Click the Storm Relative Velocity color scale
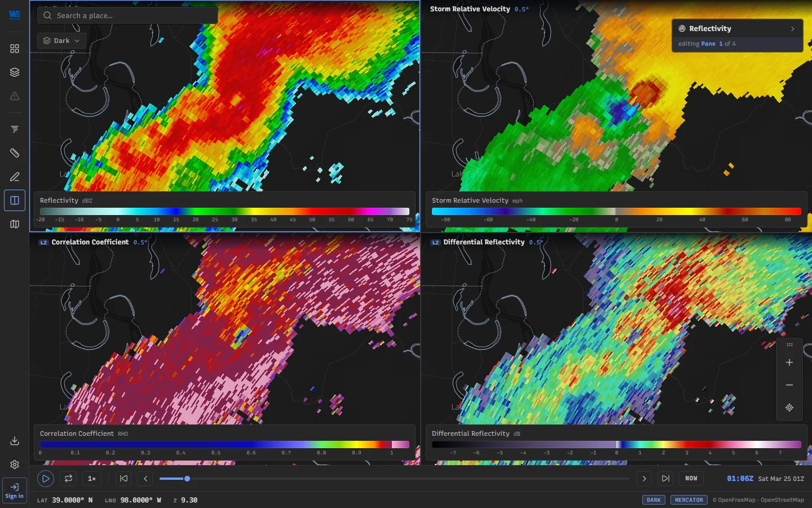This screenshot has height=508, width=812. pos(616,211)
